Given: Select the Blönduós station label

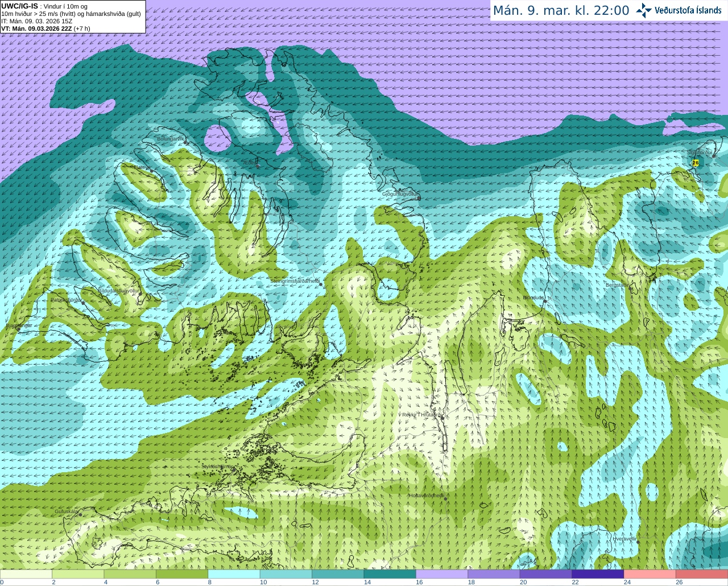Looking at the screenshot, I should [x=534, y=298].
